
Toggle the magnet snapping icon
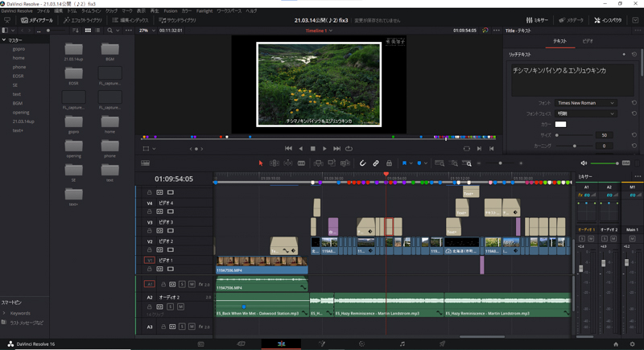(363, 163)
